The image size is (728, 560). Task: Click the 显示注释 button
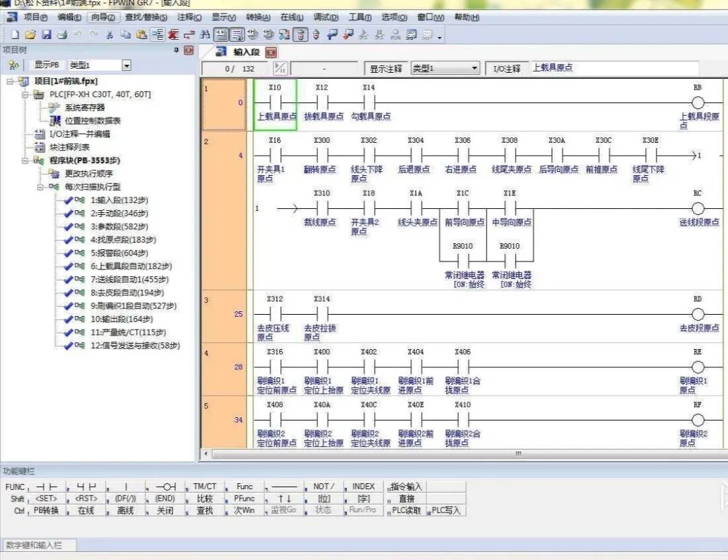point(386,69)
